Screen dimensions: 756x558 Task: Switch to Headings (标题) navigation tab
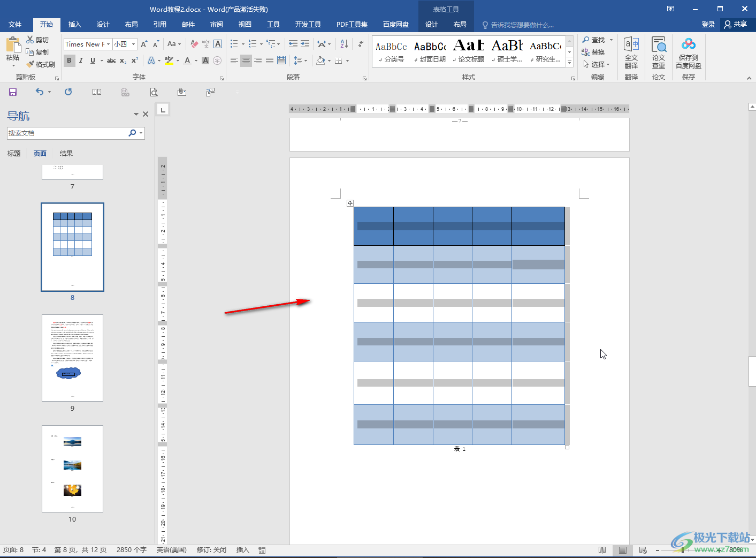click(x=14, y=154)
